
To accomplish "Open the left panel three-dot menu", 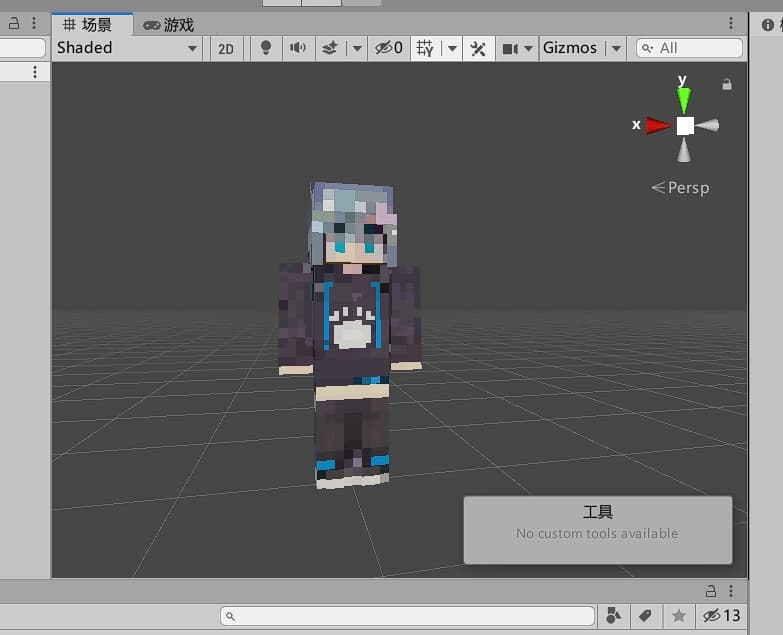I will tap(34, 23).
